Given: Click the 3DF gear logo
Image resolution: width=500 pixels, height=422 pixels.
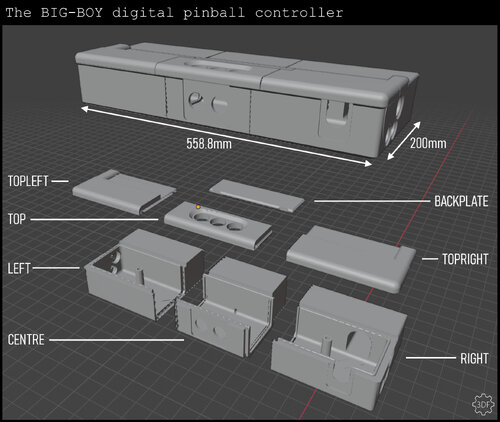Looking at the screenshot, I should pos(483,404).
